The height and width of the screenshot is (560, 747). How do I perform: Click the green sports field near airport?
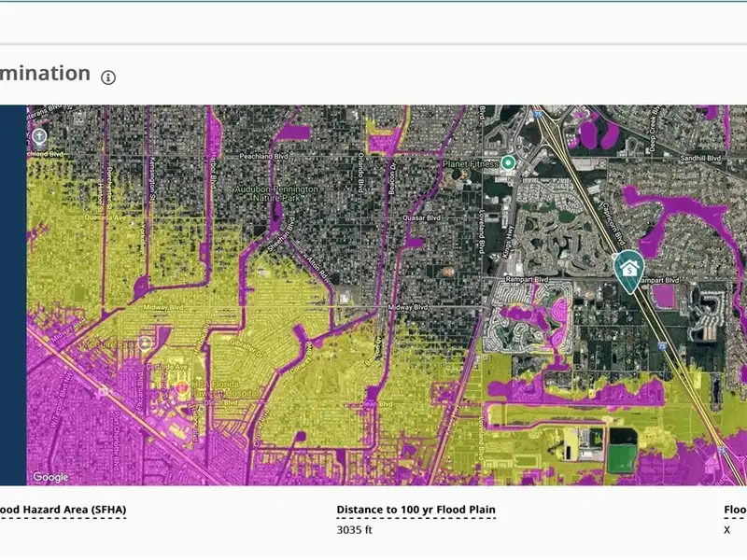(620, 458)
